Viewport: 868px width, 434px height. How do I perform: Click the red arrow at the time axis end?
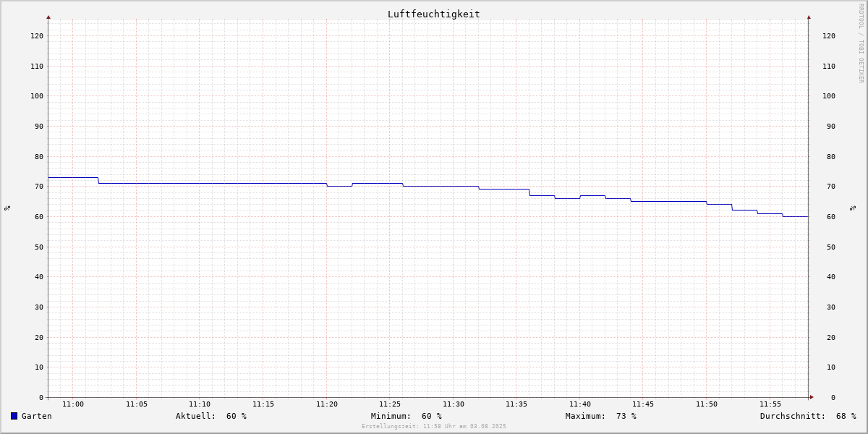(812, 397)
